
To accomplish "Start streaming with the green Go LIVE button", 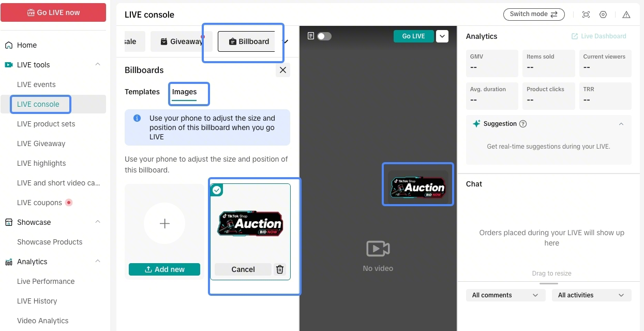I will [x=414, y=36].
